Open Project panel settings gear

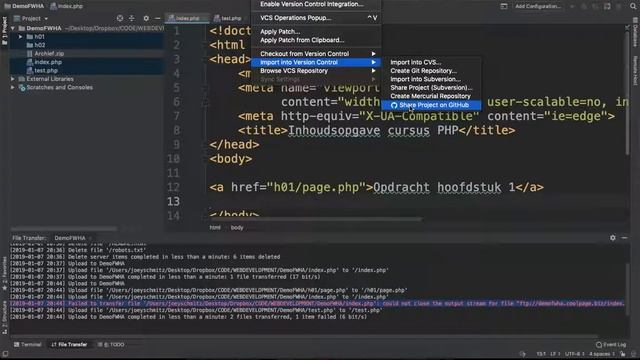click(x=146, y=18)
